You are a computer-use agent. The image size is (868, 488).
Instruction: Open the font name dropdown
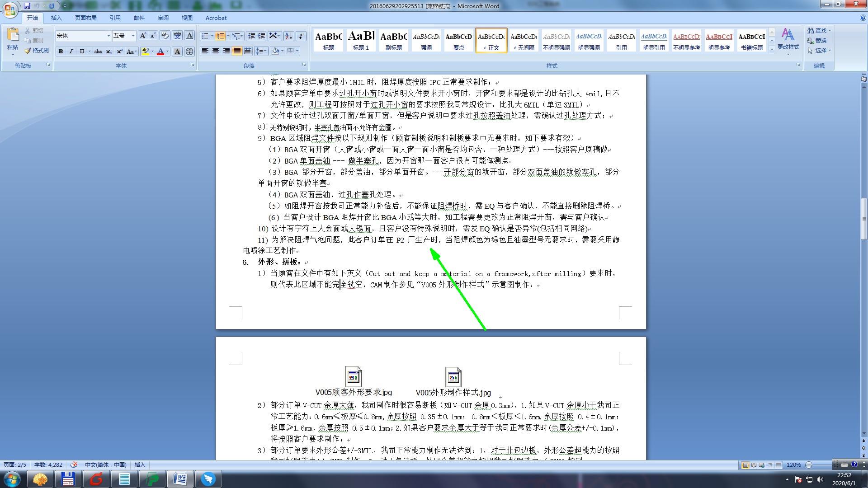[x=108, y=36]
